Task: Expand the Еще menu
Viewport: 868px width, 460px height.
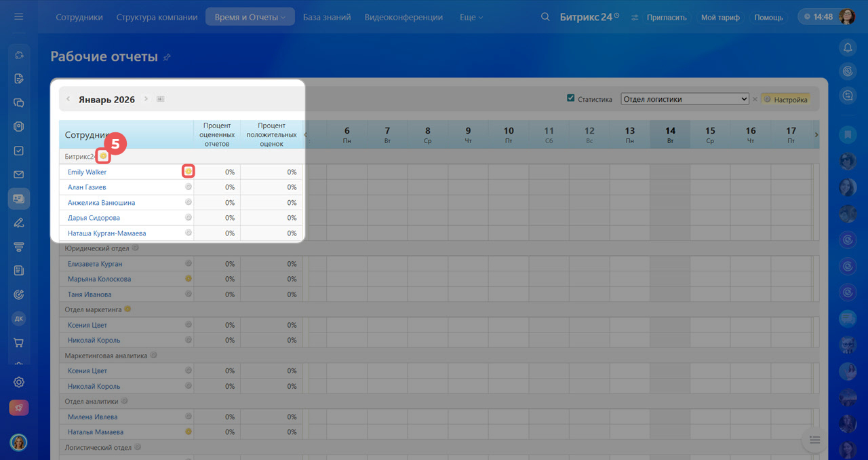Action: point(471,17)
